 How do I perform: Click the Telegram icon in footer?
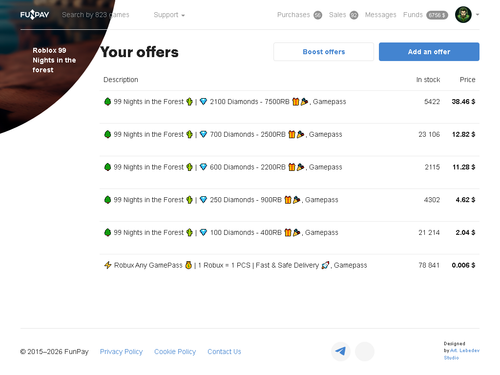tap(340, 351)
